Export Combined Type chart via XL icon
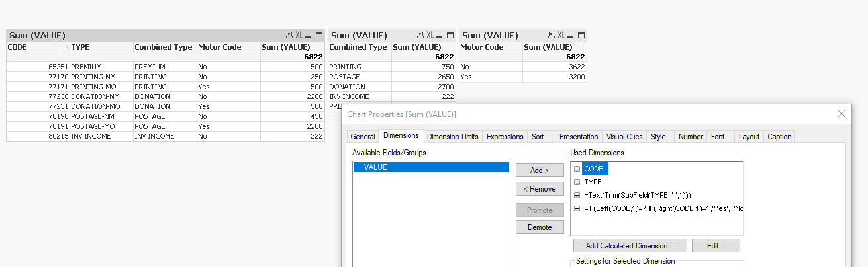The height and width of the screenshot is (267, 868). (x=430, y=35)
